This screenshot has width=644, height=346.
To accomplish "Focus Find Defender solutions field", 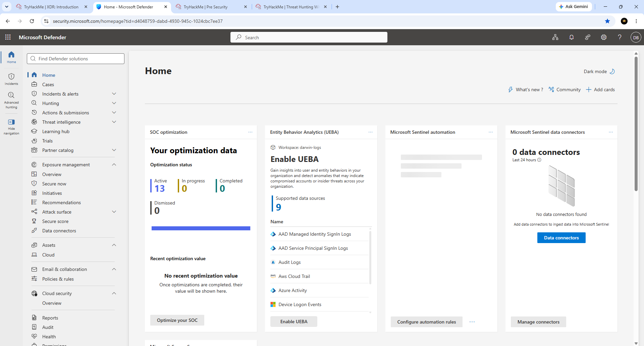I will pyautogui.click(x=75, y=59).
